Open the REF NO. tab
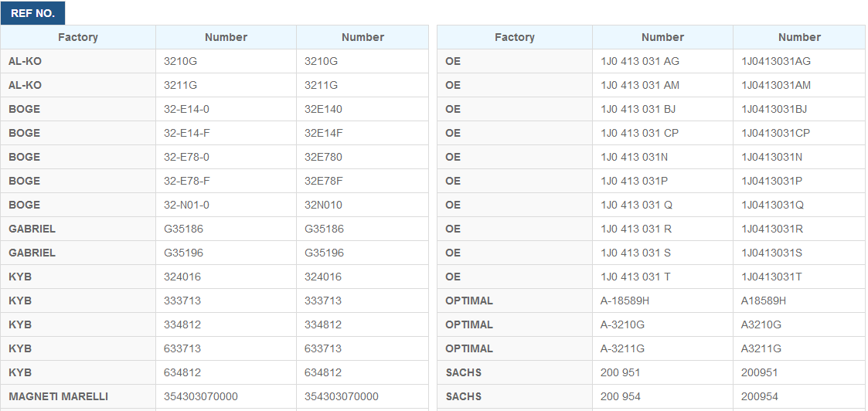 pyautogui.click(x=32, y=13)
